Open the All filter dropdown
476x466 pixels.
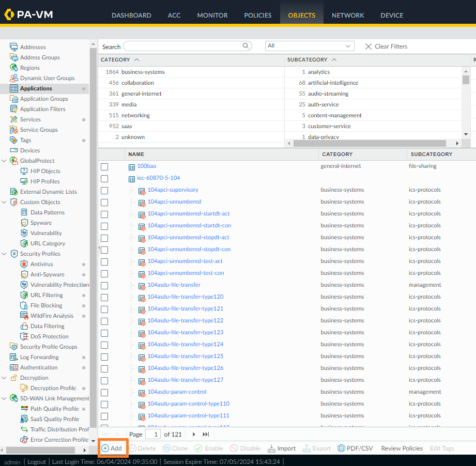310,46
